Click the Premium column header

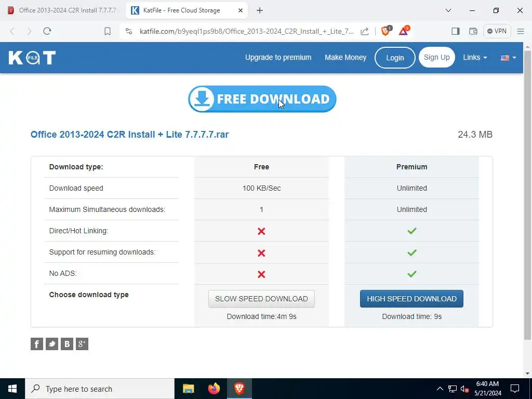(411, 167)
